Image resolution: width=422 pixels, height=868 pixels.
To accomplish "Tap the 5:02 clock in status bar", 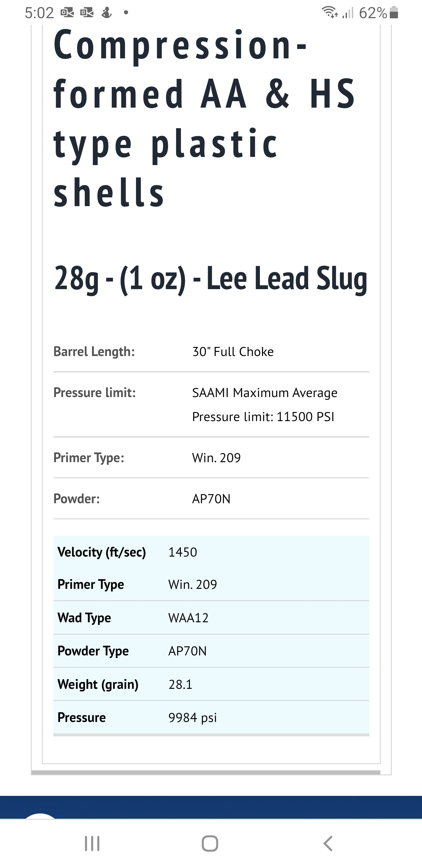I will point(39,13).
